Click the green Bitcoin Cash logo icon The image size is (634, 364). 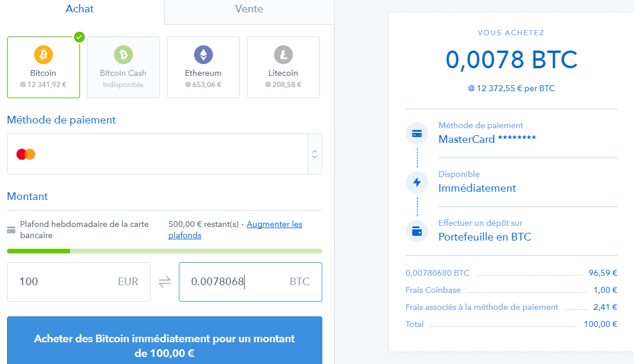click(x=124, y=55)
